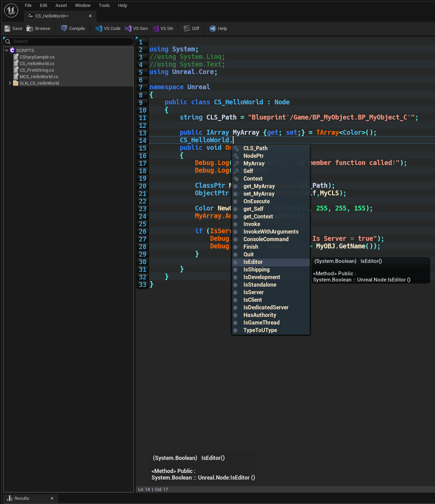This screenshot has width=435, height=504.
Task: Click the Diff toolbar icon
Action: pos(187,29)
